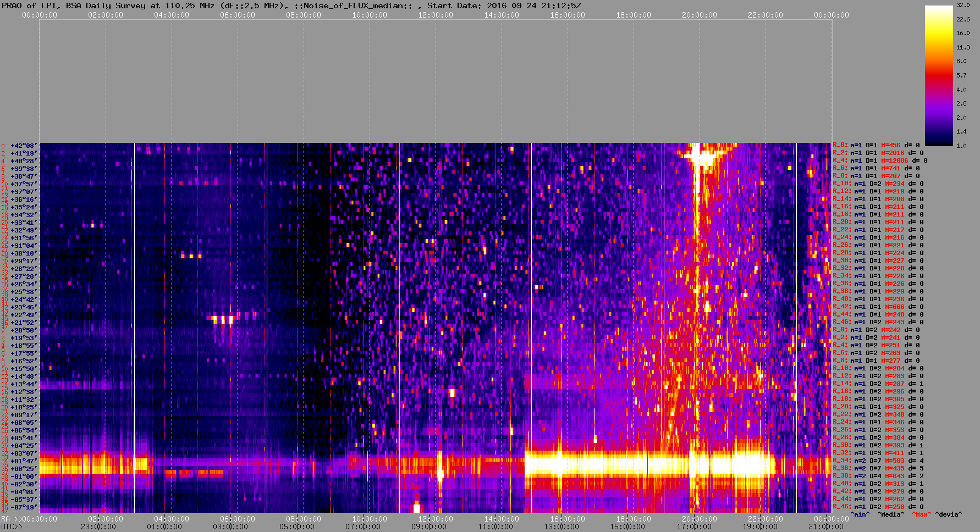Image resolution: width=980 pixels, height=532 pixels.
Task: Click declination label +13°44'
Action: tap(24, 384)
